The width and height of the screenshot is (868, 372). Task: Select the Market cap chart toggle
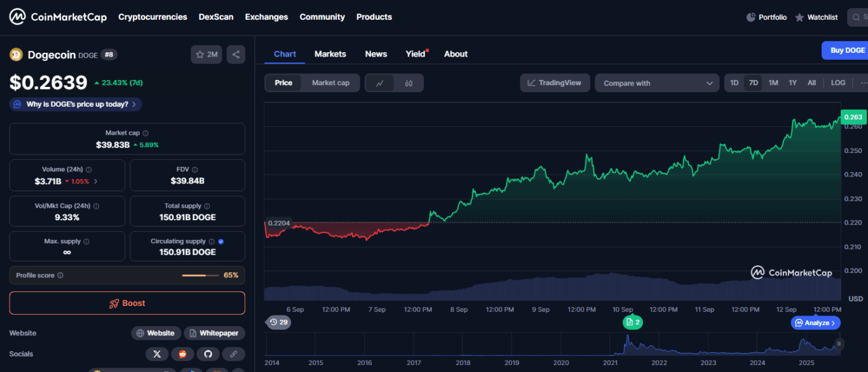coord(330,83)
